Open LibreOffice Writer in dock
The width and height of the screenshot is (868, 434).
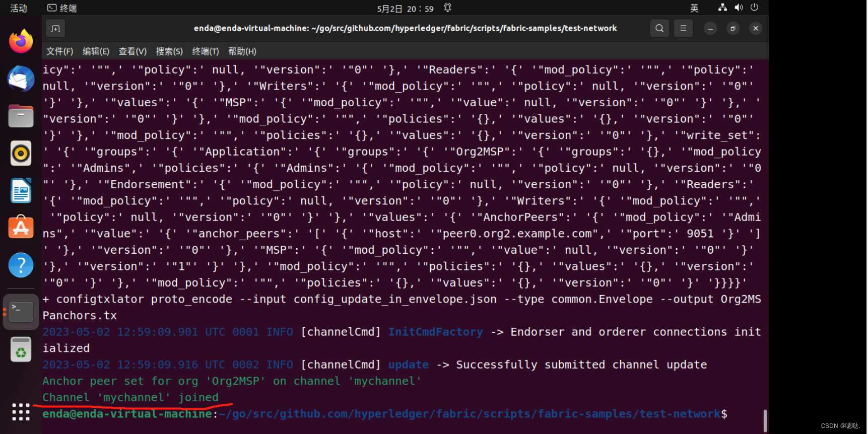tap(21, 190)
